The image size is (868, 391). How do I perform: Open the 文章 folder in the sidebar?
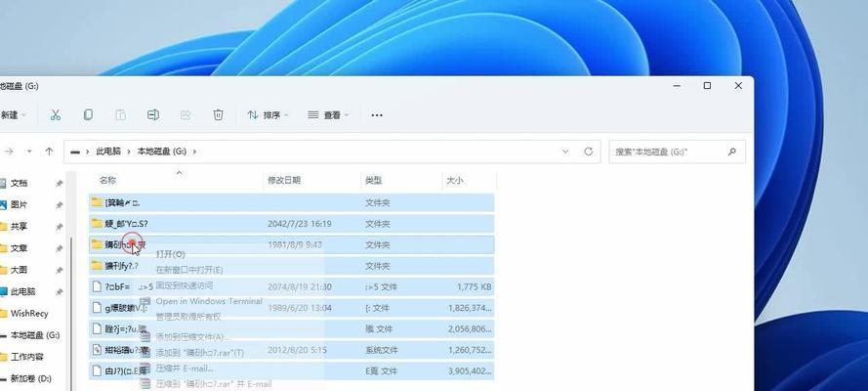pos(19,248)
